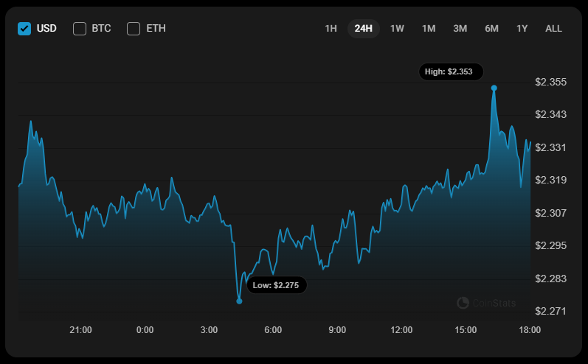This screenshot has width=588, height=364.
Task: Click the BTC label text
Action: pos(102,29)
